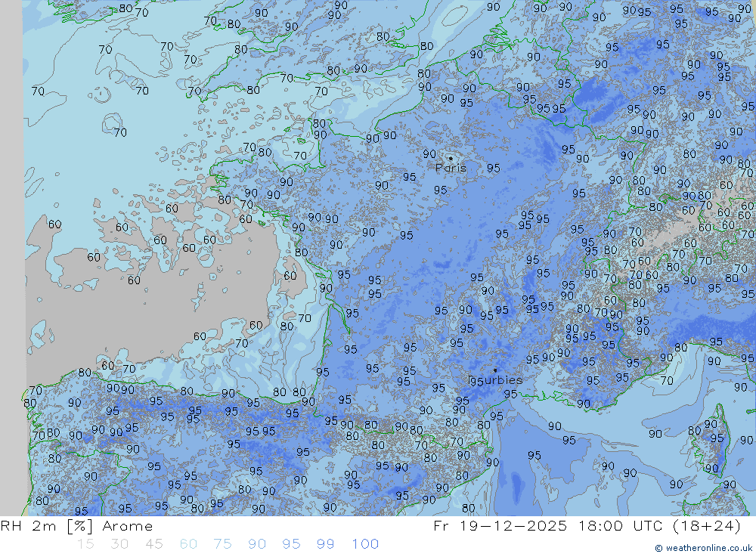Click legend value 99

coord(325,544)
